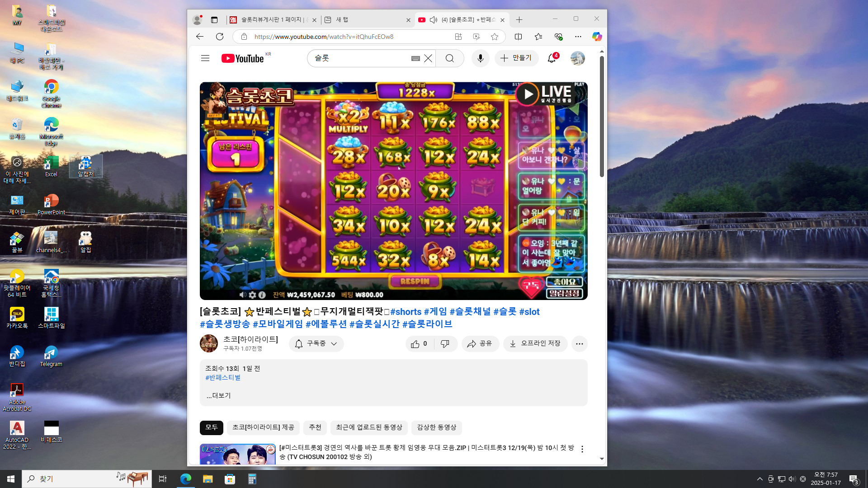The width and height of the screenshot is (868, 488).
Task: Expand description with ...더보기
Action: 219,395
